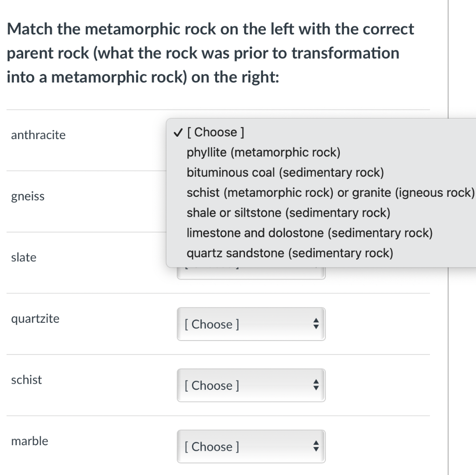Open the schist answer dropdown

pos(251,385)
